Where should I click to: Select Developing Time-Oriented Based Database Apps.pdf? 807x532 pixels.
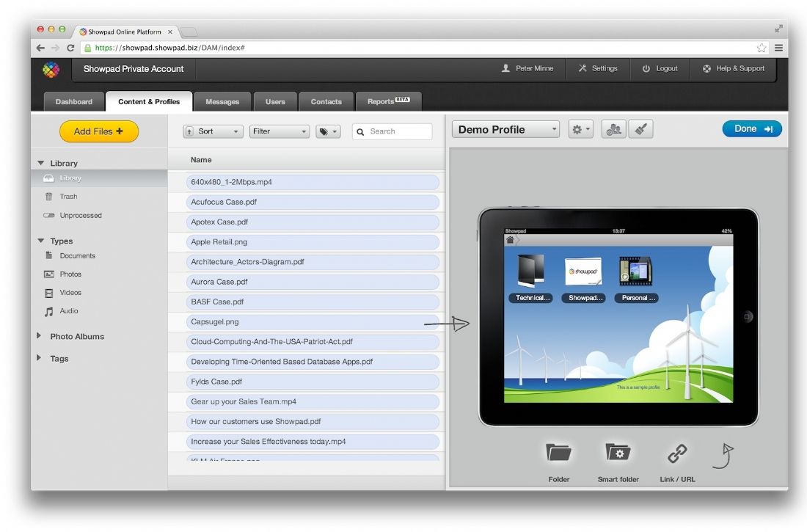coord(313,362)
